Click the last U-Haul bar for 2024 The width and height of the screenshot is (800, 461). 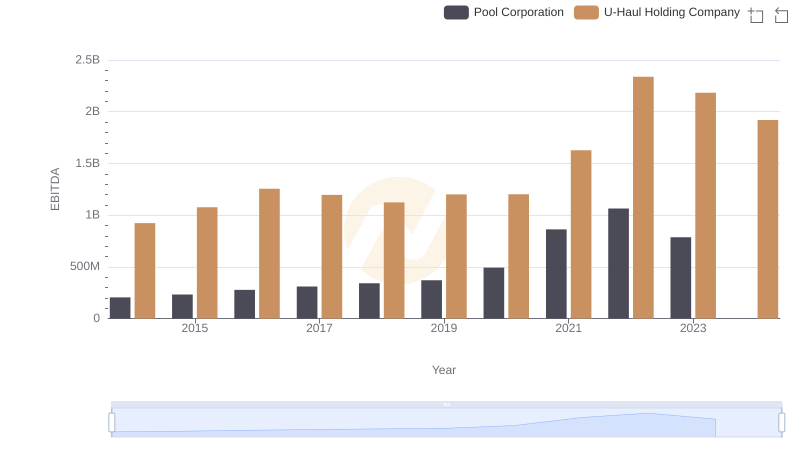coord(767,219)
